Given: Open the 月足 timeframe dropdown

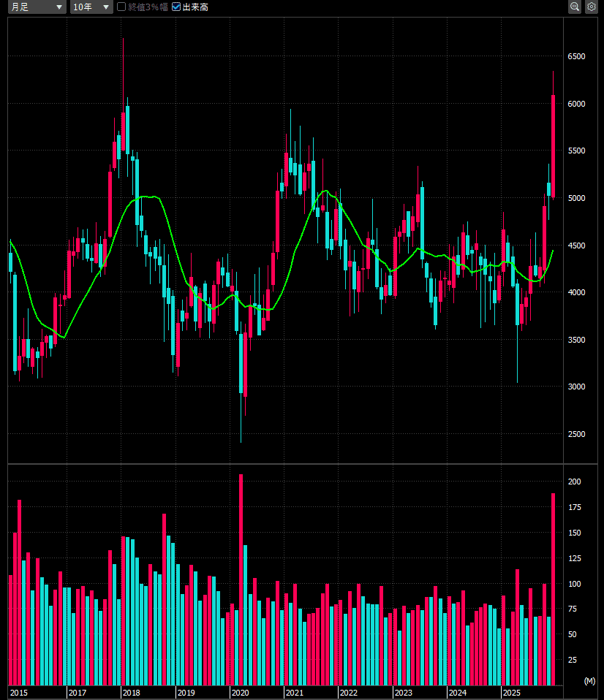Looking at the screenshot, I should coord(37,7).
